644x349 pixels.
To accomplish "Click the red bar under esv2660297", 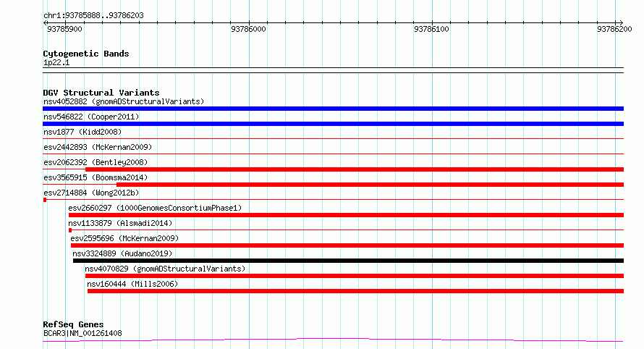I will pyautogui.click(x=346, y=215).
